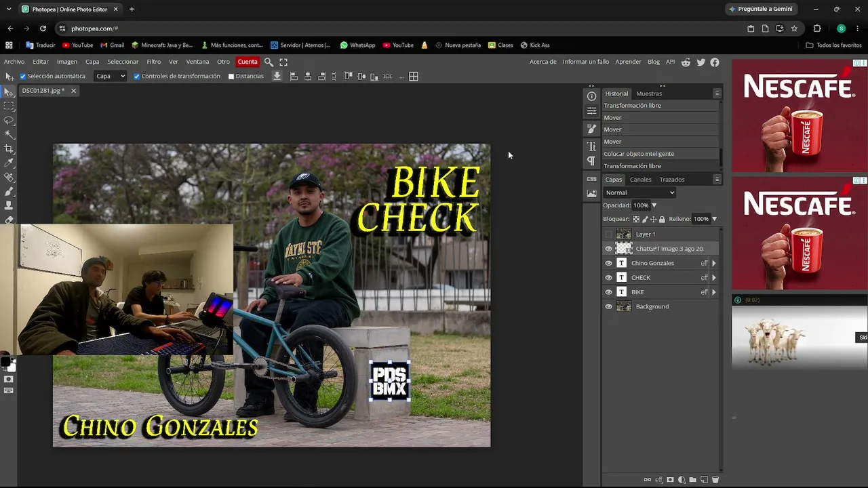Open the Blog link

(x=654, y=62)
